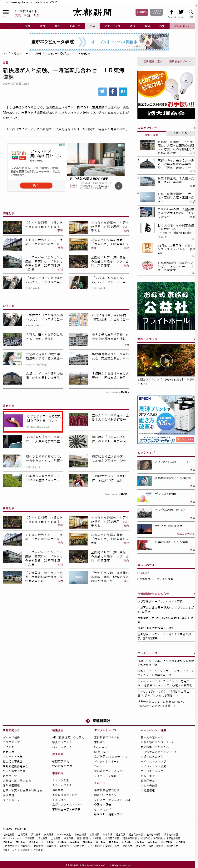Open the 文化・ライフ navigation item
Image resolution: width=198 pixels, height=868 pixels.
coord(112,26)
